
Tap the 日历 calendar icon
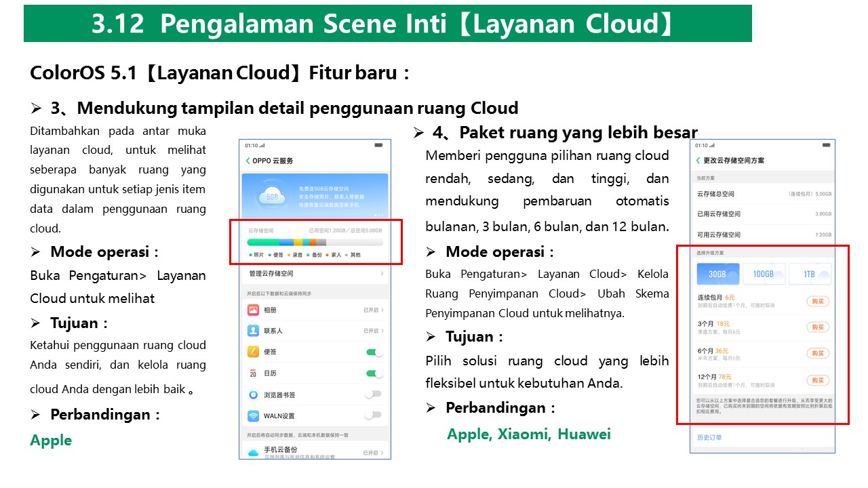tap(253, 373)
